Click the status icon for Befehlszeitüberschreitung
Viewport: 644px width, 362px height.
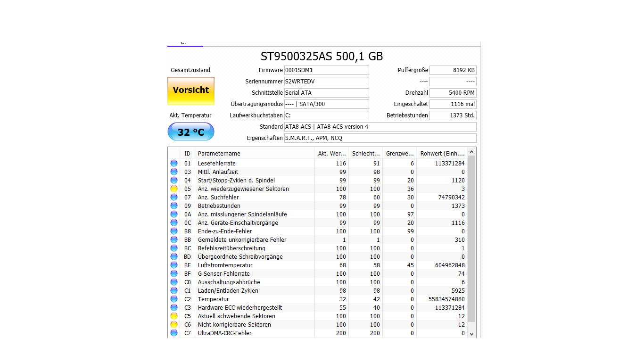174,248
